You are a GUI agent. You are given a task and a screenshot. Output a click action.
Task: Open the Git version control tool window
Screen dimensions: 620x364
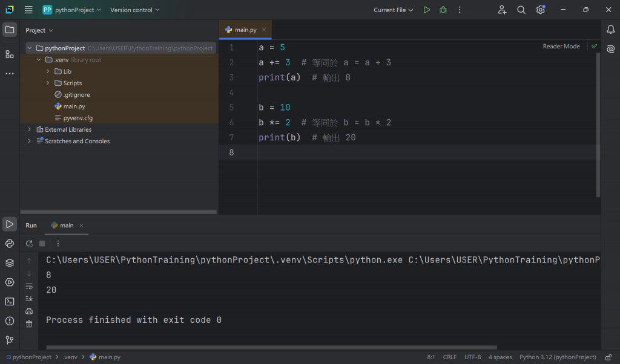(10, 340)
